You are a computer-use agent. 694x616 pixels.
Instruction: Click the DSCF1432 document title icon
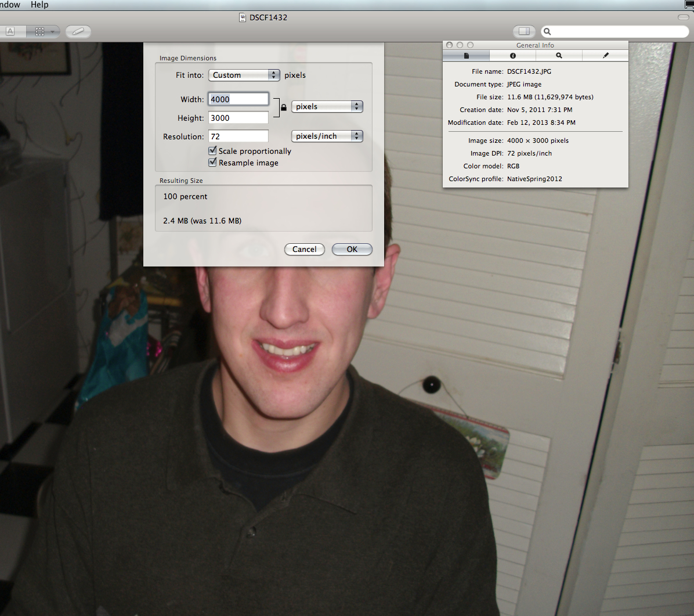click(242, 17)
